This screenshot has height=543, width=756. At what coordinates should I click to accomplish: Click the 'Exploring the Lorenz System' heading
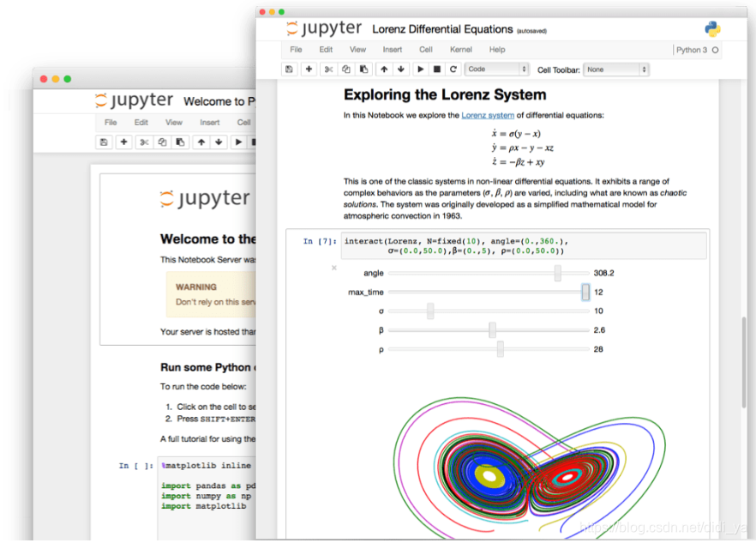[x=445, y=94]
